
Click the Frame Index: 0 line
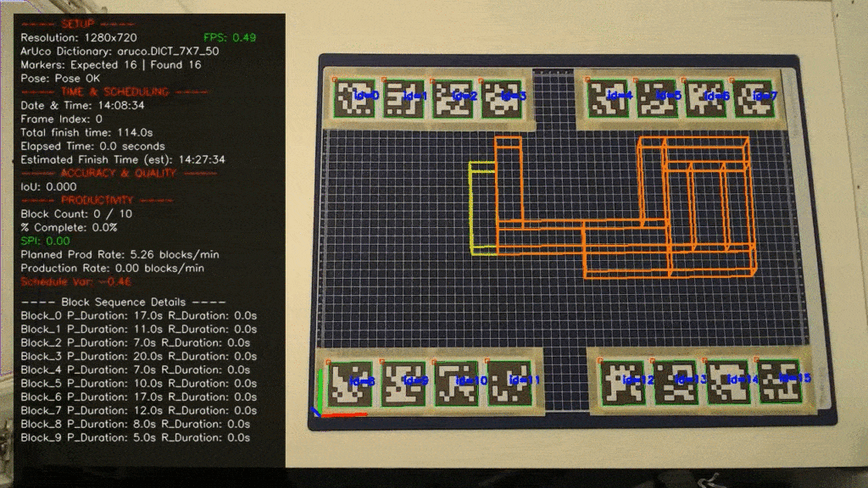click(61, 119)
